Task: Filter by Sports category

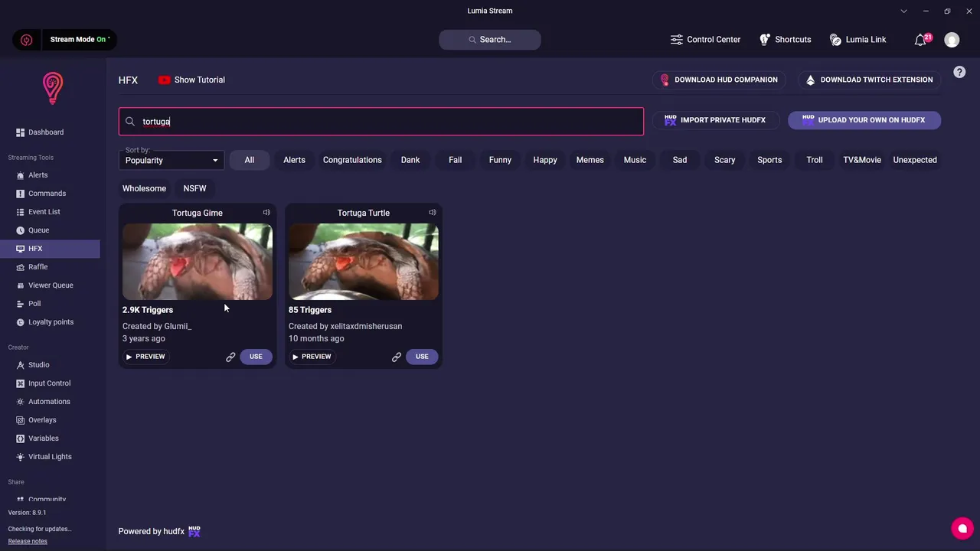Action: [x=769, y=160]
